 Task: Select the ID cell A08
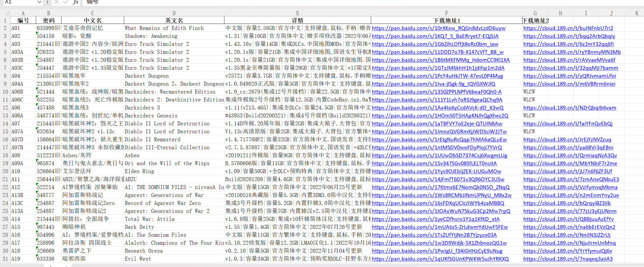(23, 155)
